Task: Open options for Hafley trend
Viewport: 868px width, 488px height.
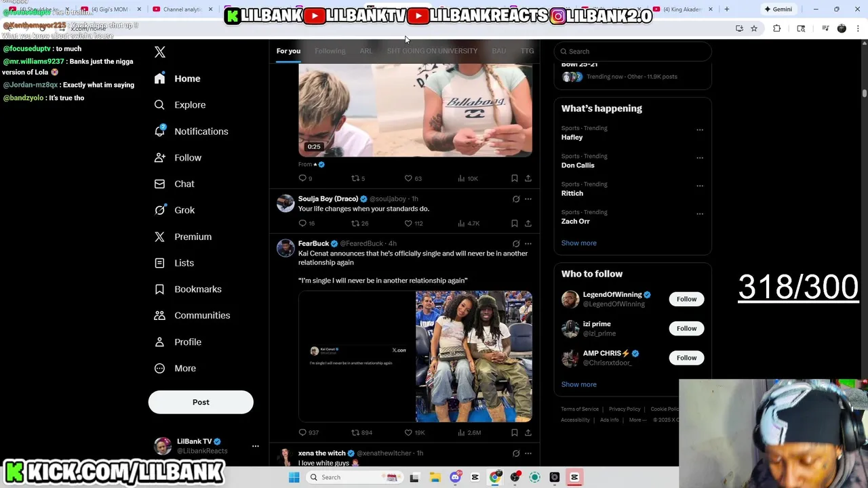Action: (700, 129)
